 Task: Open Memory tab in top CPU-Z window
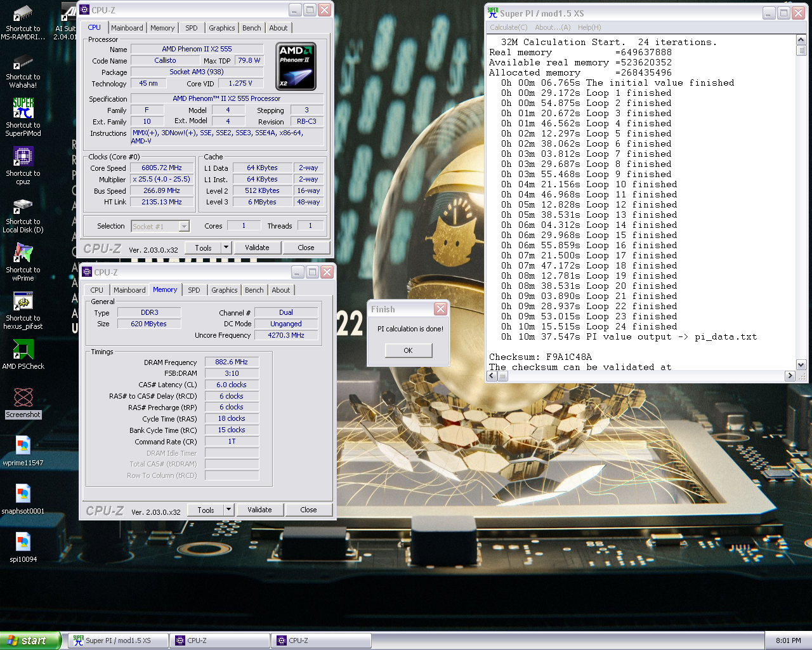pos(162,28)
